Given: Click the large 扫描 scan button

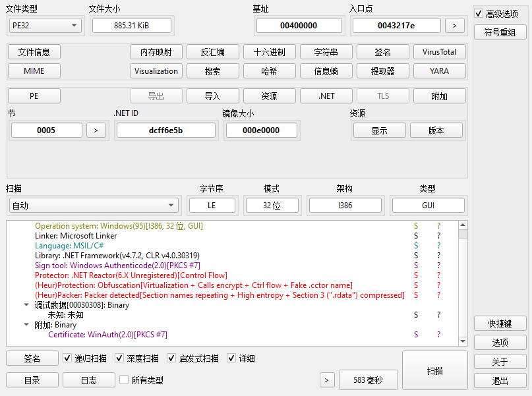Looking at the screenshot, I should point(434,370).
